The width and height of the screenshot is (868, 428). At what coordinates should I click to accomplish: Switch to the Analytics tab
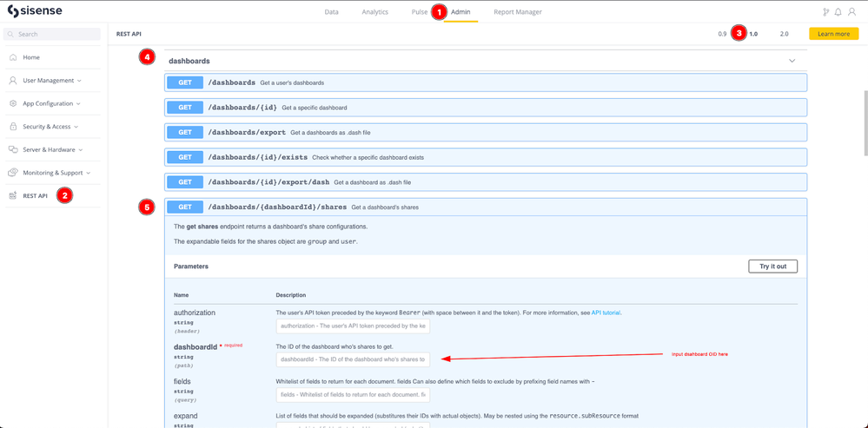click(374, 12)
